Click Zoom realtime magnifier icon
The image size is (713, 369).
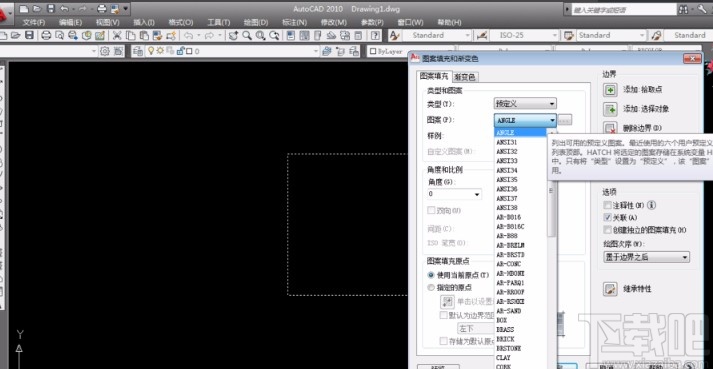[247, 35]
